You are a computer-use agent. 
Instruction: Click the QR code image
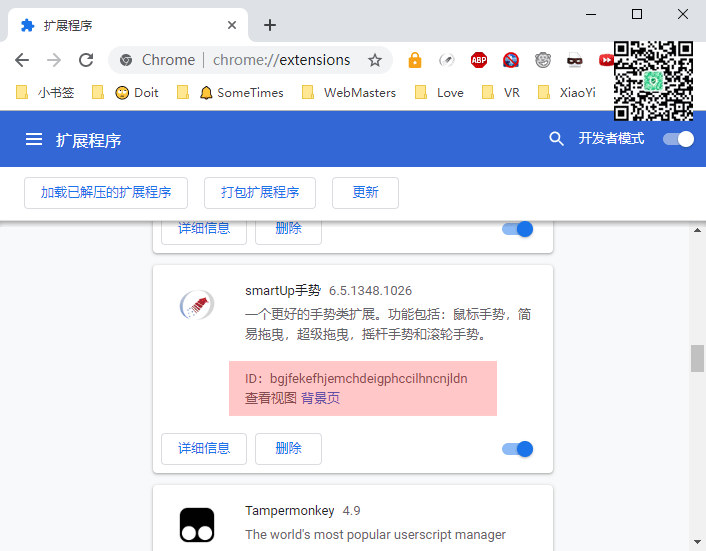[x=653, y=81]
